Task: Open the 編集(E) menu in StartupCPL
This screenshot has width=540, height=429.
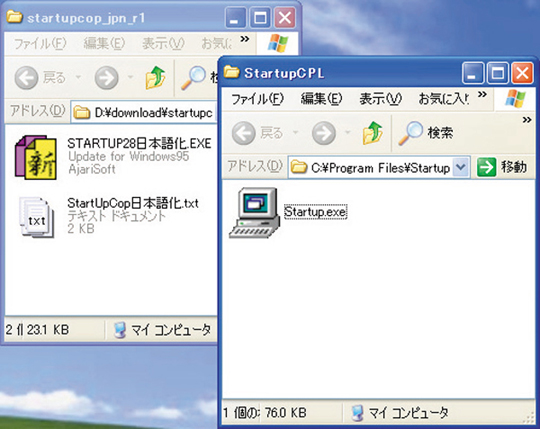Action: (321, 99)
